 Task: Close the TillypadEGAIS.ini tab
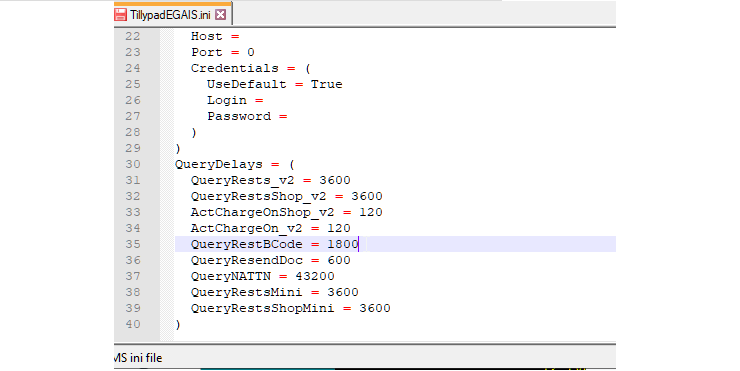pyautogui.click(x=220, y=15)
